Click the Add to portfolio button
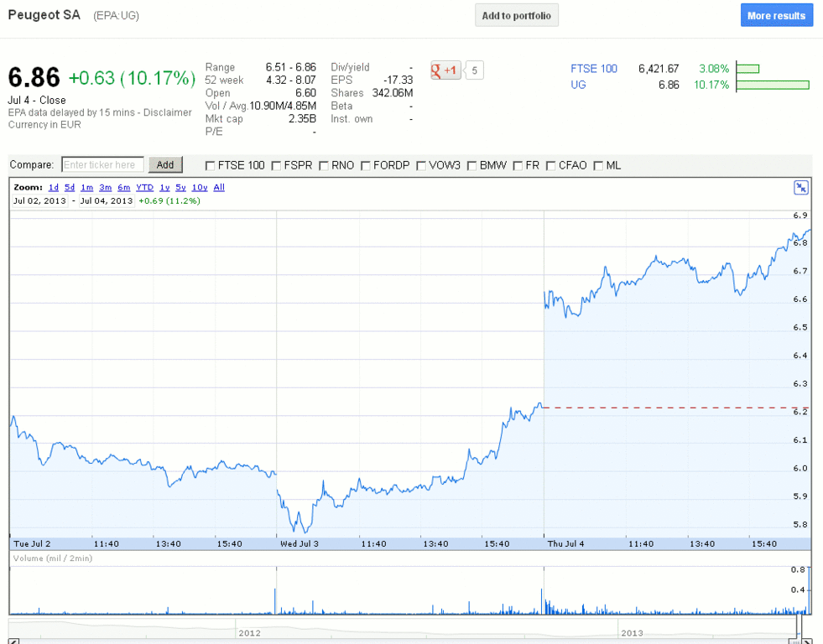This screenshot has height=644, width=823. tap(517, 15)
